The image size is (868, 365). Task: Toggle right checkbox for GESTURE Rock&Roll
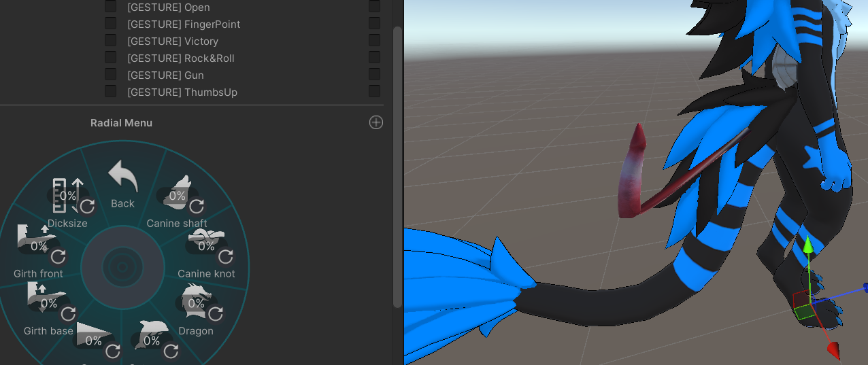coord(374,58)
